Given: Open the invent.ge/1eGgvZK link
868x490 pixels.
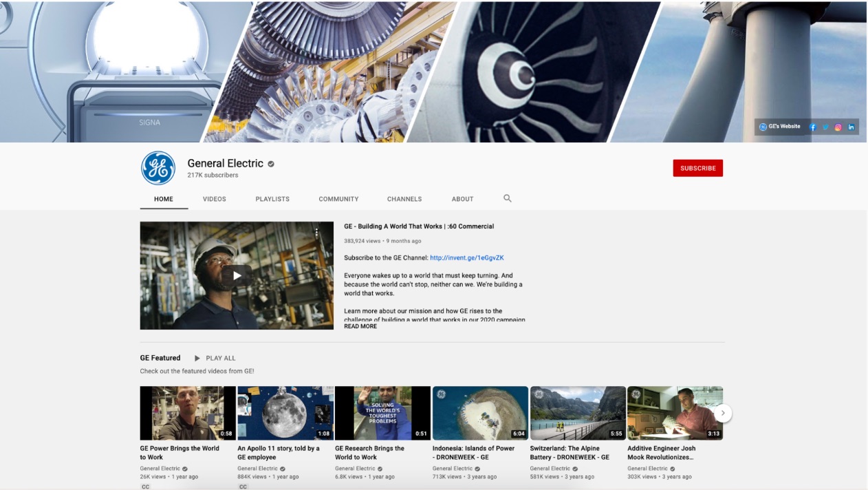Looking at the screenshot, I should pyautogui.click(x=467, y=258).
